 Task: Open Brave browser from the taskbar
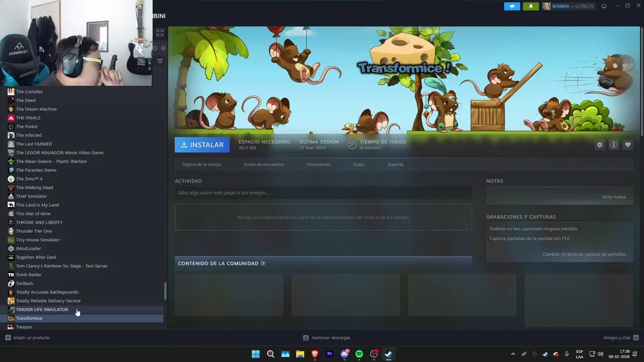coord(315,354)
